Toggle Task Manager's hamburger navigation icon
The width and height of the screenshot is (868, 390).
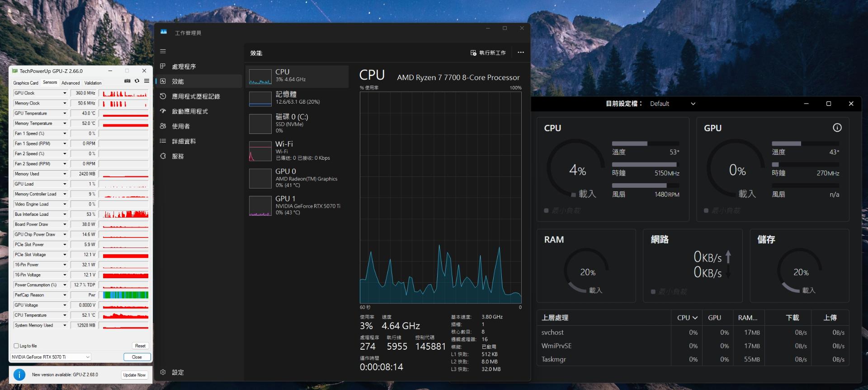tap(163, 51)
